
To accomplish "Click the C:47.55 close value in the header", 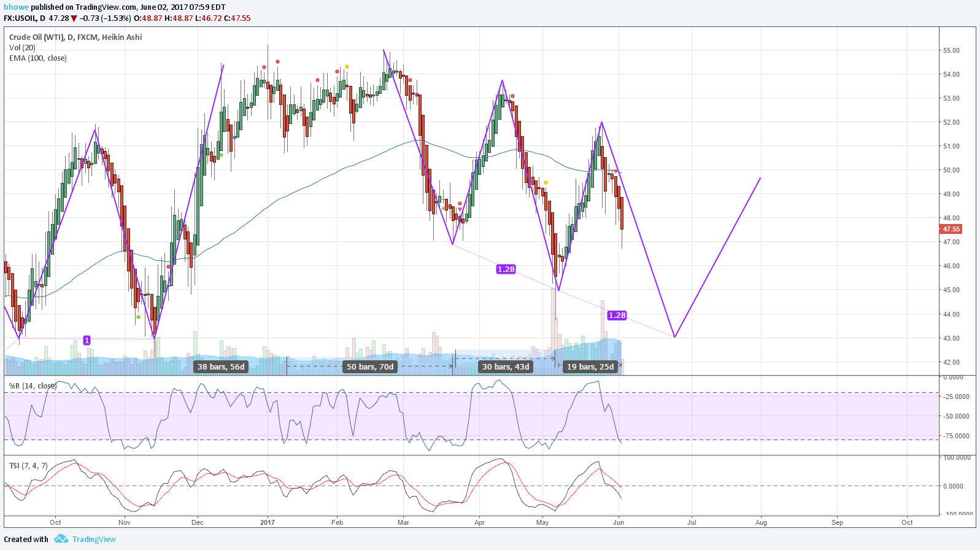I will point(237,18).
